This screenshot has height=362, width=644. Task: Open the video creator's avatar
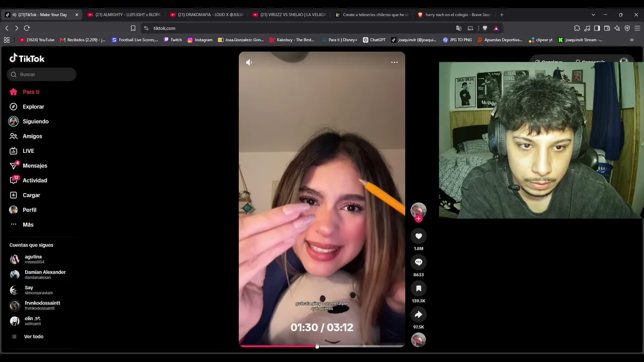click(x=419, y=210)
